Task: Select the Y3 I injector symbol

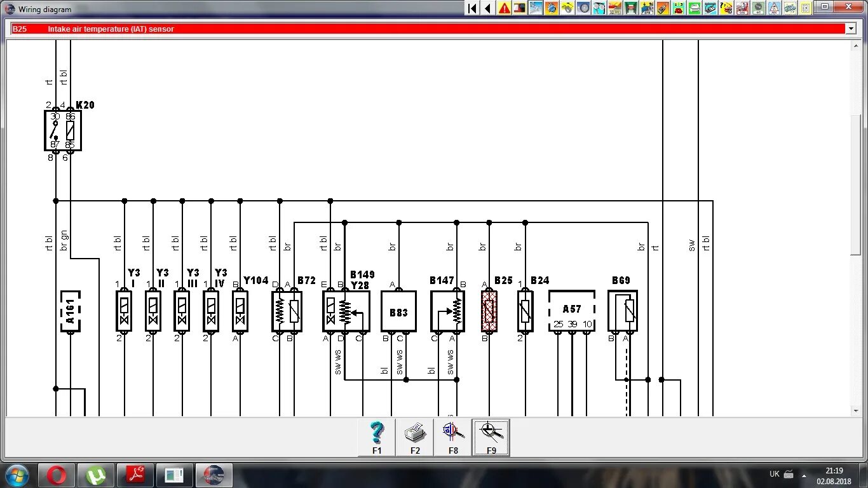Action: [x=124, y=311]
